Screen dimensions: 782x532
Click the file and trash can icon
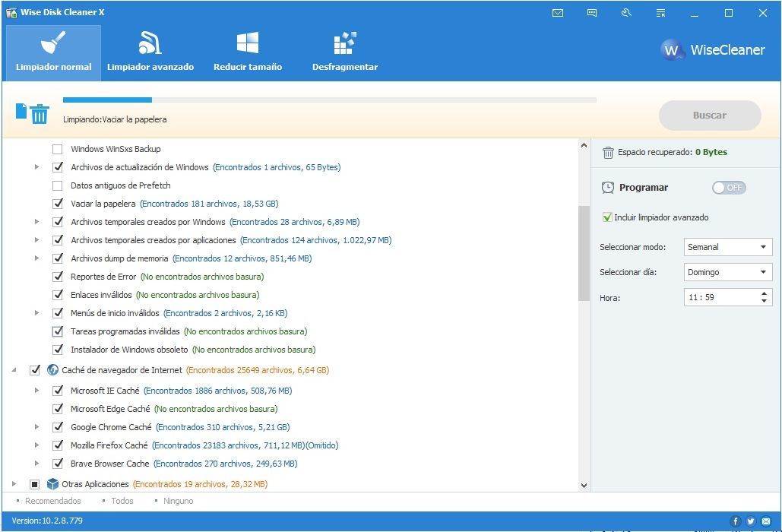(33, 113)
